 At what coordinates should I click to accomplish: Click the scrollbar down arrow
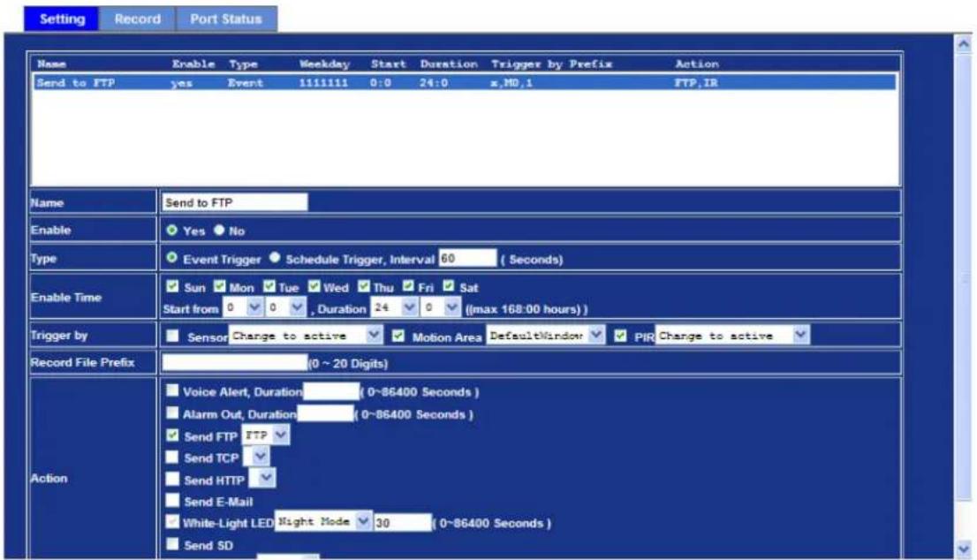(963, 549)
